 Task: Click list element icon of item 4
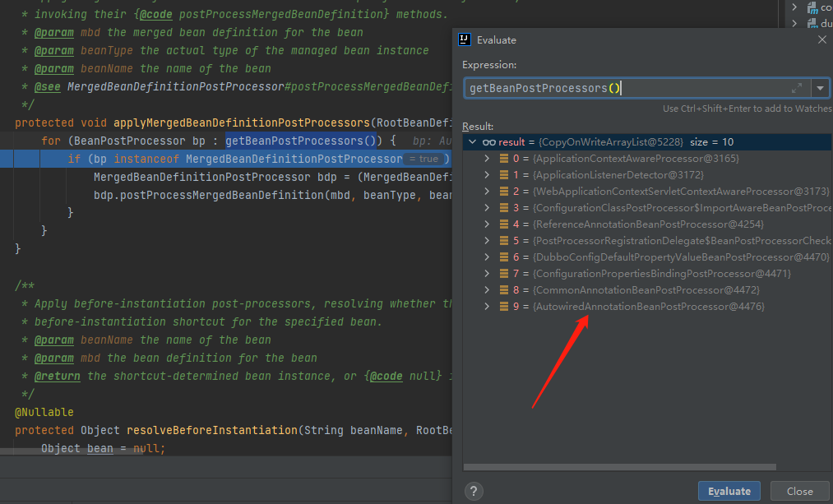pyautogui.click(x=503, y=224)
